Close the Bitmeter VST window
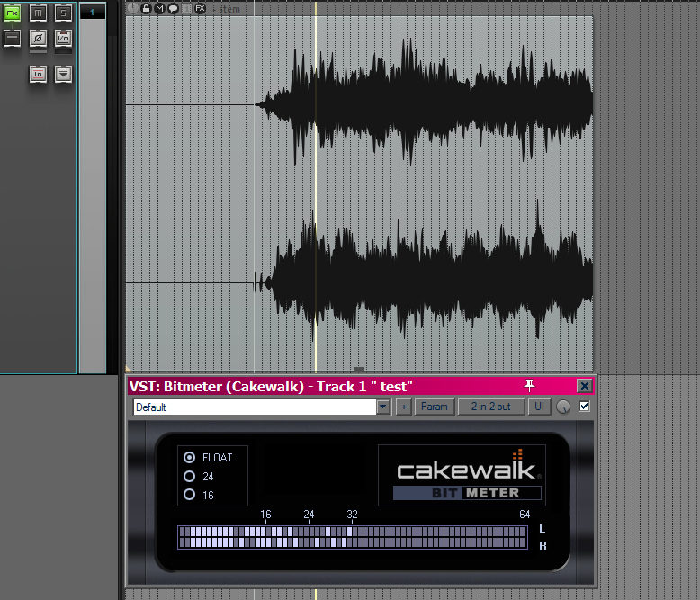The width and height of the screenshot is (700, 600). [x=584, y=386]
